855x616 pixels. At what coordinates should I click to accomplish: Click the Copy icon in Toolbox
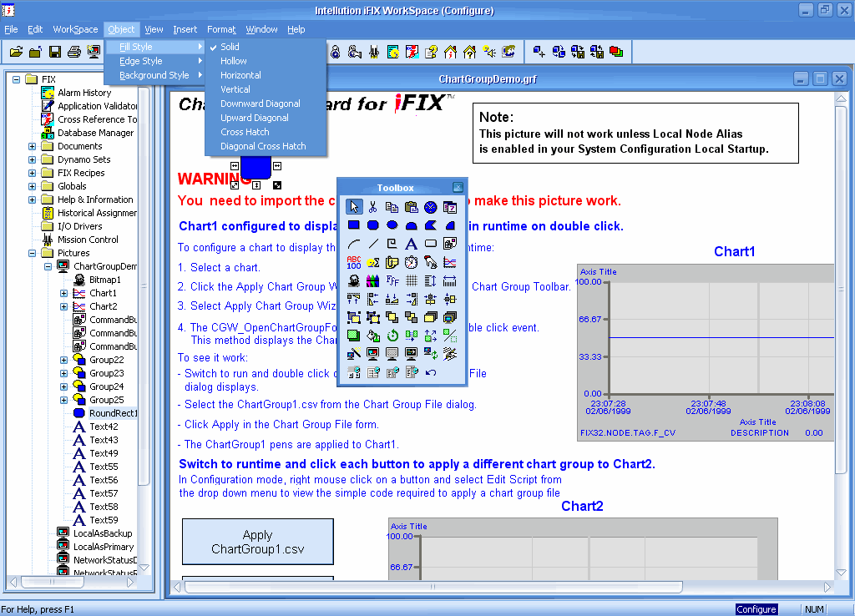pos(392,207)
